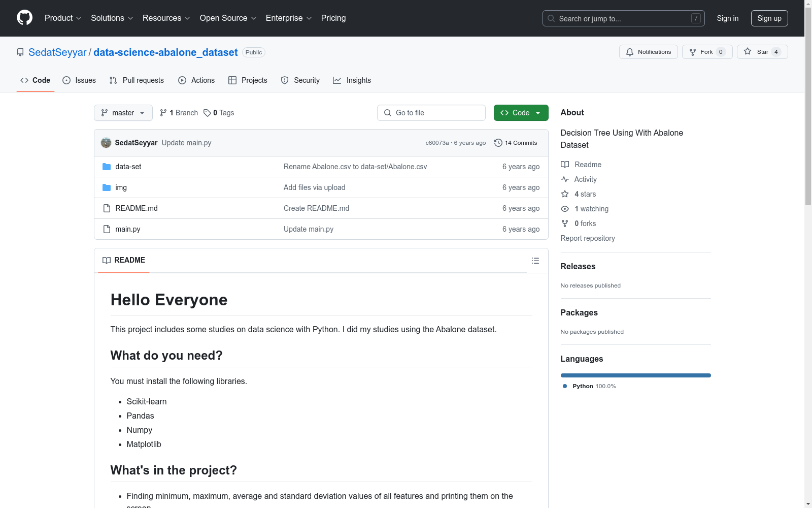This screenshot has width=812, height=508.
Task: Open the Projects tab
Action: pos(248,80)
